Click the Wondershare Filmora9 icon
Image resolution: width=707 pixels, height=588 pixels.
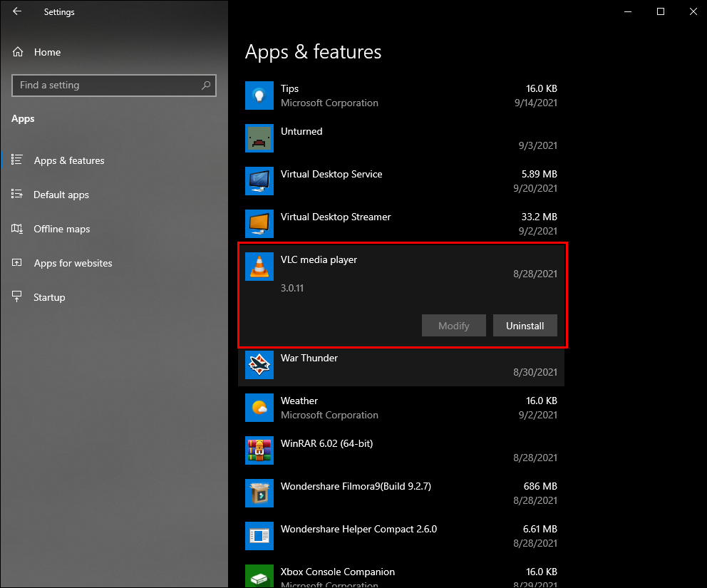(259, 493)
